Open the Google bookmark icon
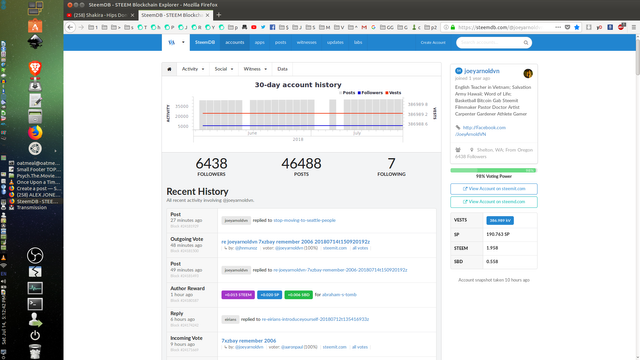Viewport: 640px width, 360px height. pyautogui.click(x=373, y=27)
